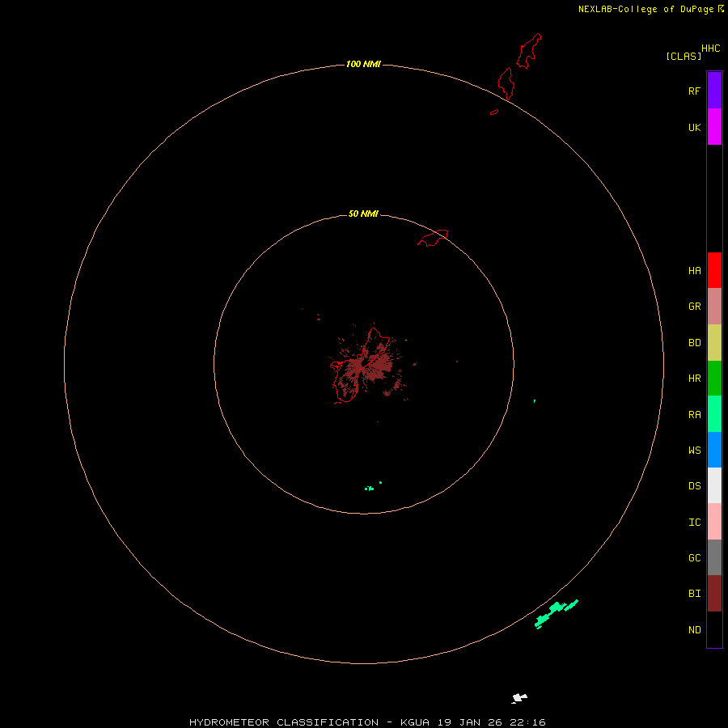This screenshot has width=728, height=728.
Task: Click the 50 NMI range ring label
Action: tap(363, 214)
